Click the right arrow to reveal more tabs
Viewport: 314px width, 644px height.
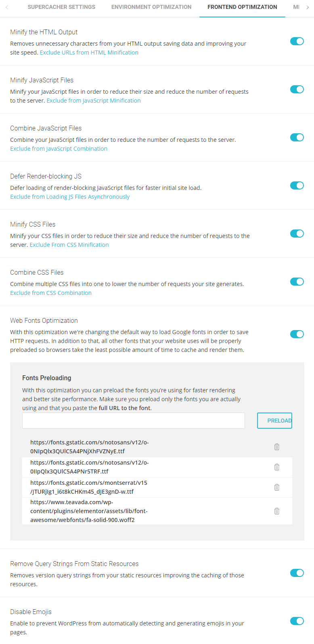[307, 7]
